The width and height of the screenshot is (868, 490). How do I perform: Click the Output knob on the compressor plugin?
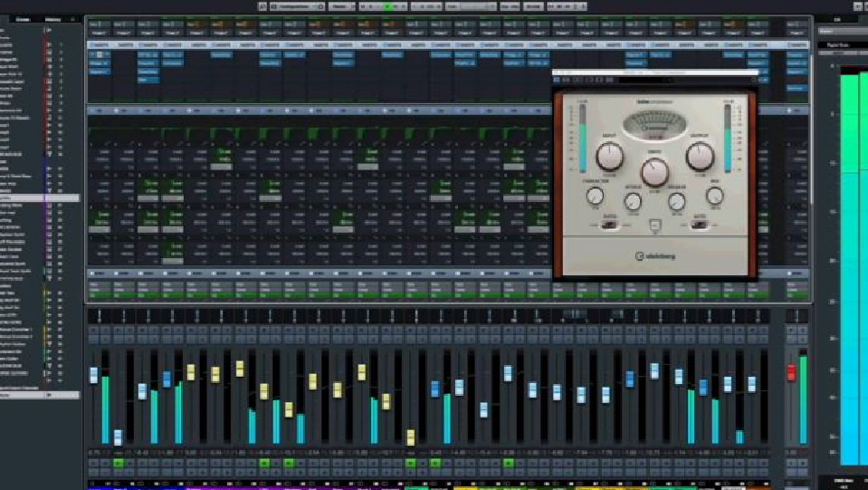point(700,157)
